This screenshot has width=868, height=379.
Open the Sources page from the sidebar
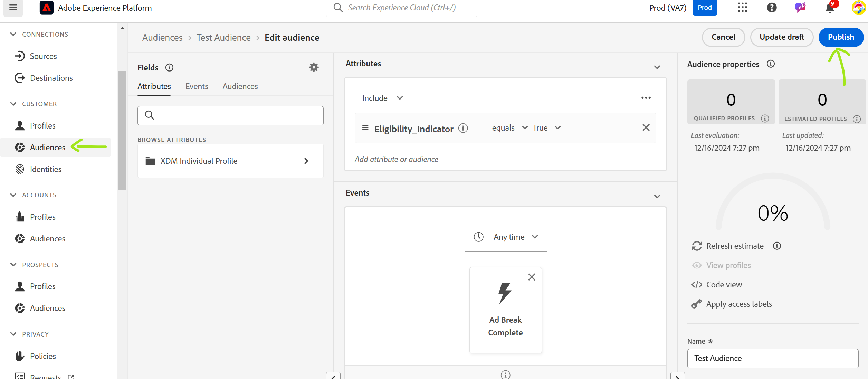pos(43,56)
